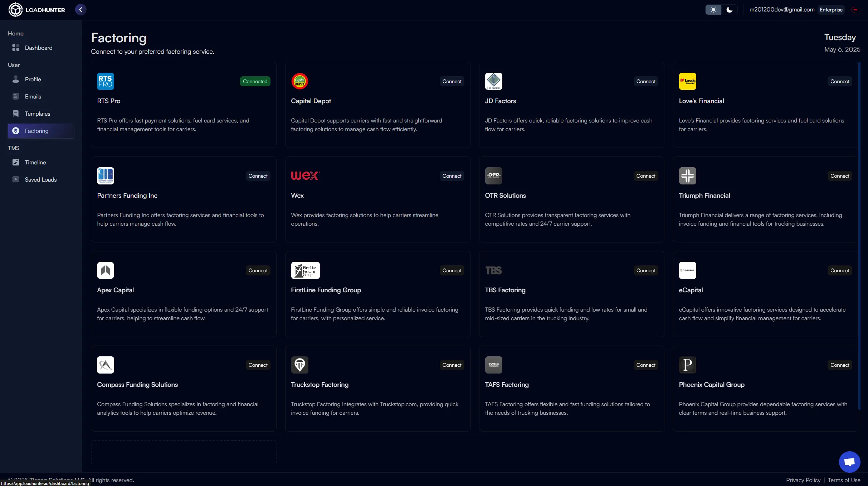
Task: Click the page's vertical scrollbar
Action: click(x=859, y=236)
